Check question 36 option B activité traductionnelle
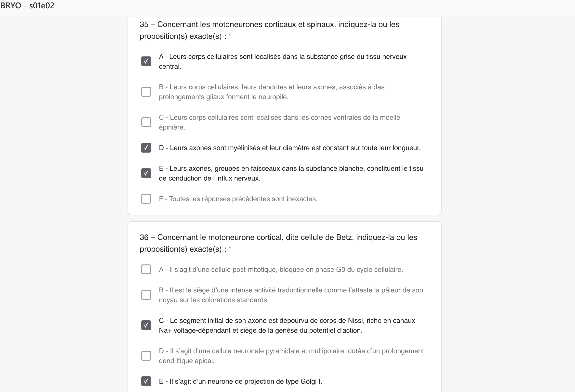Image resolution: width=575 pixels, height=392 pixels. 146,295
